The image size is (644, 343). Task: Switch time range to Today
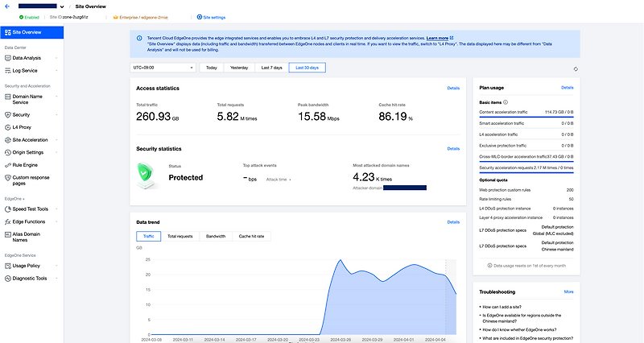pyautogui.click(x=211, y=68)
